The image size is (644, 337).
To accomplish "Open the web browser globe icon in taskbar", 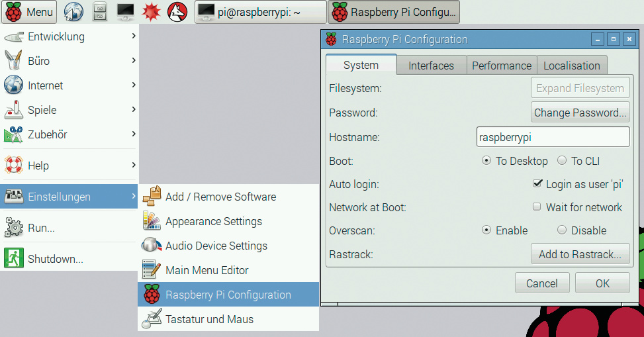I will 73,11.
